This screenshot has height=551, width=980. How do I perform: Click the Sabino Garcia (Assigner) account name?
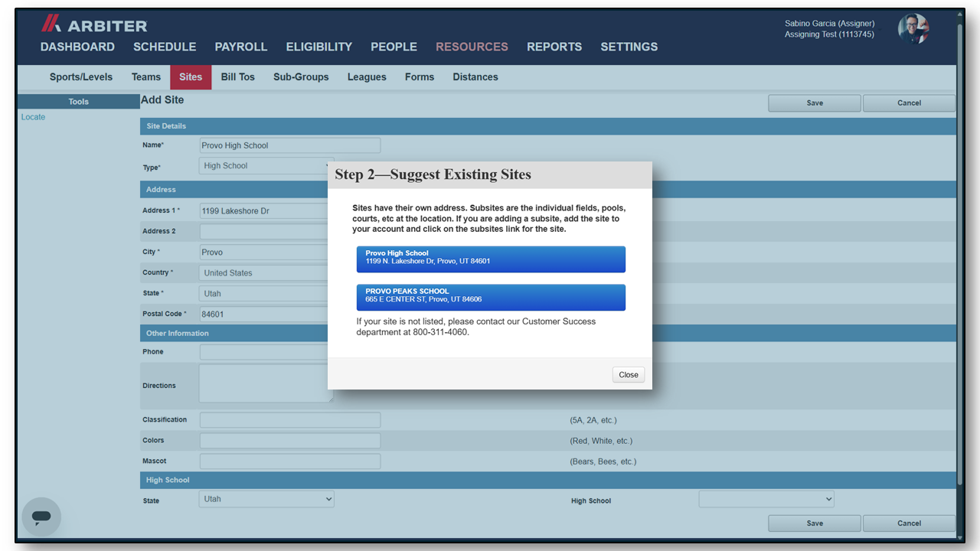point(829,24)
